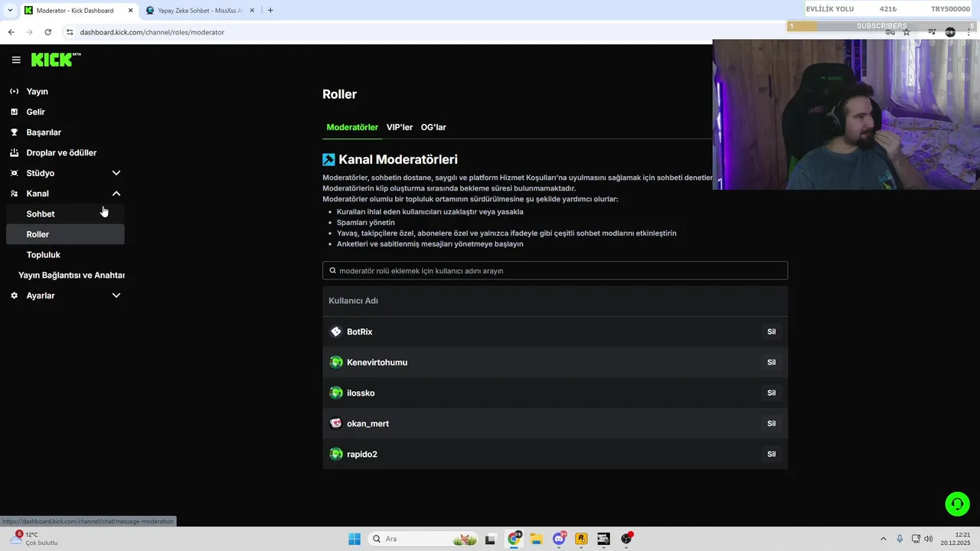Open Task View on the taskbar
980x551 pixels.
(490, 539)
